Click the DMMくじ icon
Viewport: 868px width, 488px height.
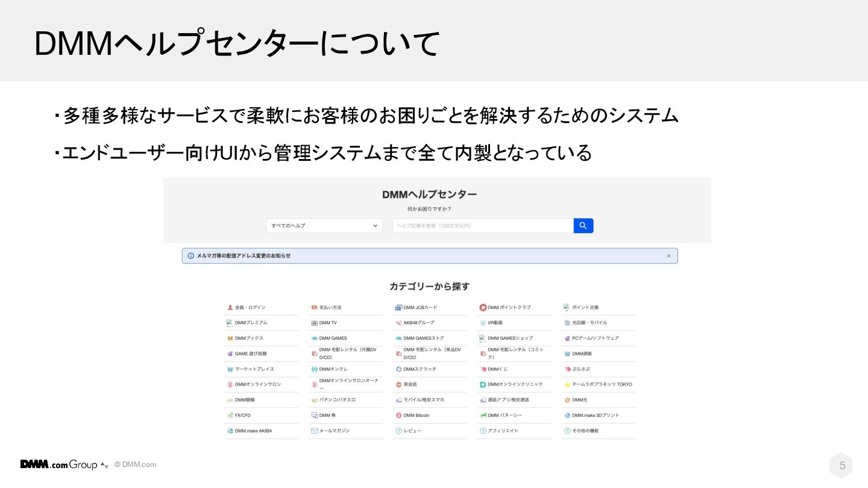(483, 369)
